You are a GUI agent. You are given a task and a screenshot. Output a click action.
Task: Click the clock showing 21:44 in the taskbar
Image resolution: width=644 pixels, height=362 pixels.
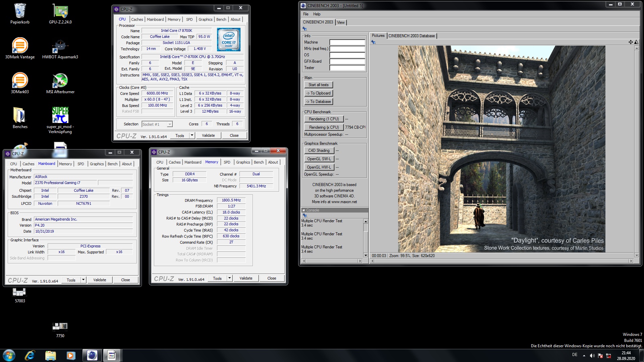(626, 353)
